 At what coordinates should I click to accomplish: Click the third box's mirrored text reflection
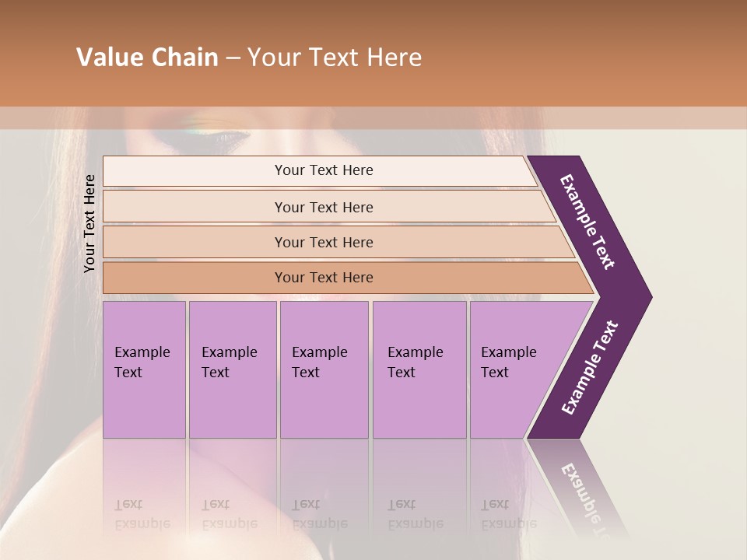click(319, 514)
